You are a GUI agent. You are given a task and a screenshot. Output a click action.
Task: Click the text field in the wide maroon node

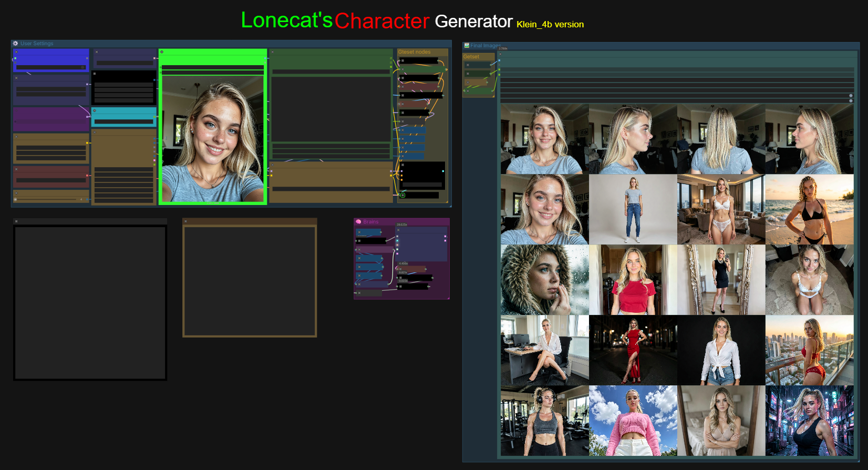pyautogui.click(x=51, y=180)
